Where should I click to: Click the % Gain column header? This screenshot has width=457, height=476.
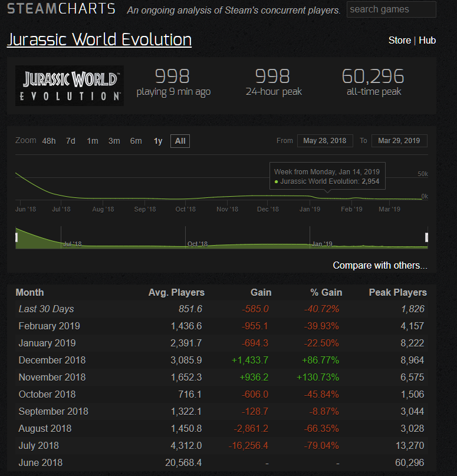pyautogui.click(x=326, y=292)
